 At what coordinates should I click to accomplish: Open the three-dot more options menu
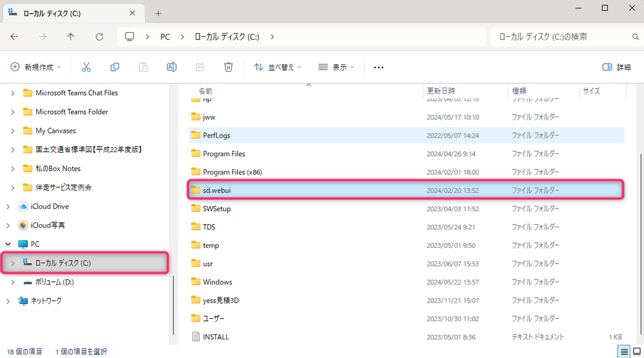[x=378, y=67]
